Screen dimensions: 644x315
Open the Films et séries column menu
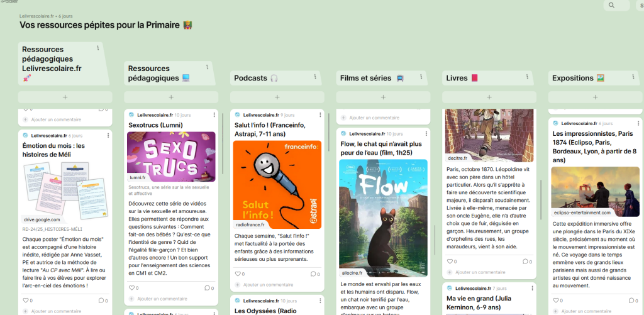pos(421,77)
